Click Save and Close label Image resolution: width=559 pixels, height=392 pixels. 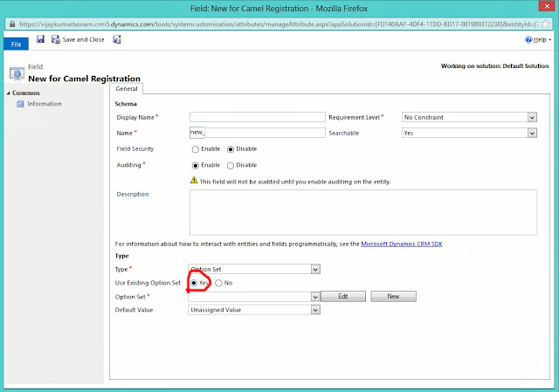tap(84, 39)
